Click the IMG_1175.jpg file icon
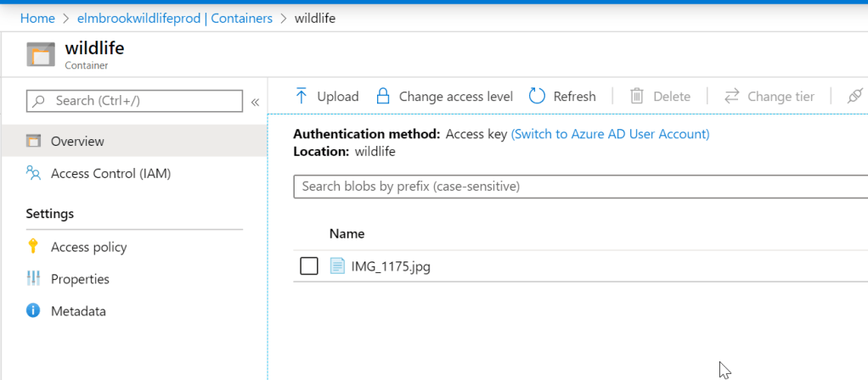Image resolution: width=868 pixels, height=380 pixels. [x=337, y=267]
